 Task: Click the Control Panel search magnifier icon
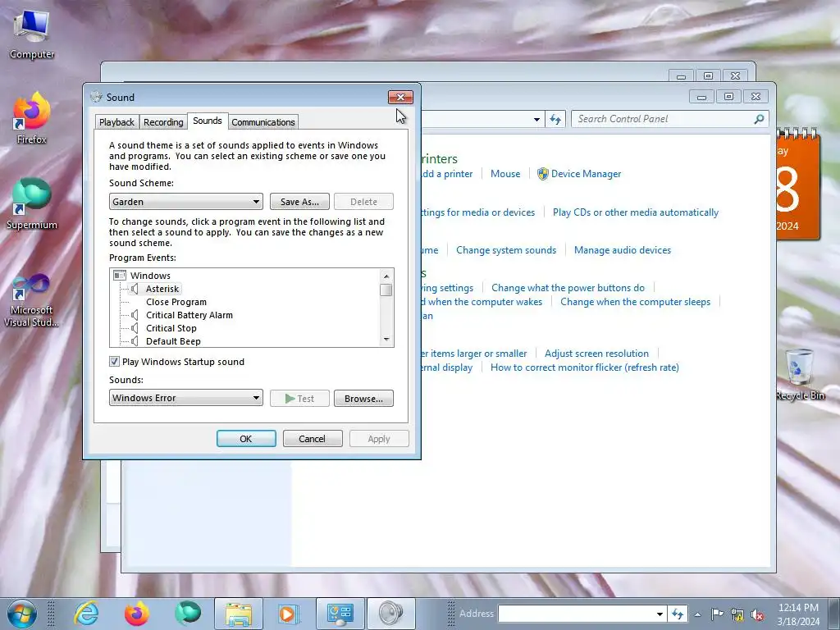click(x=759, y=119)
